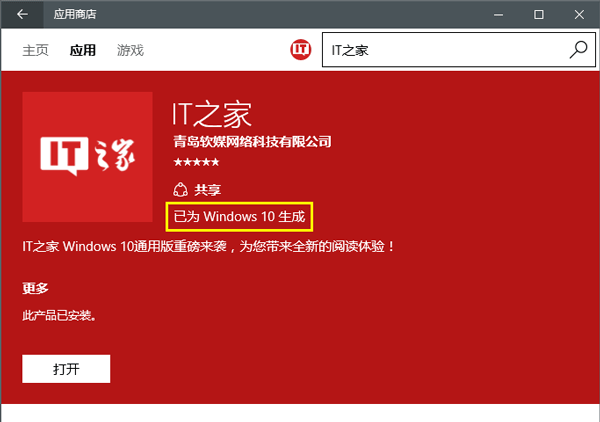Click the 此产品已安装 status text
This screenshot has height=422, width=600.
(60, 315)
